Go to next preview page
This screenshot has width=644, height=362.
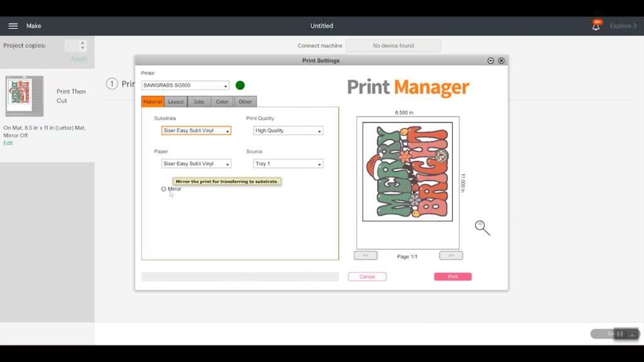coord(451,256)
